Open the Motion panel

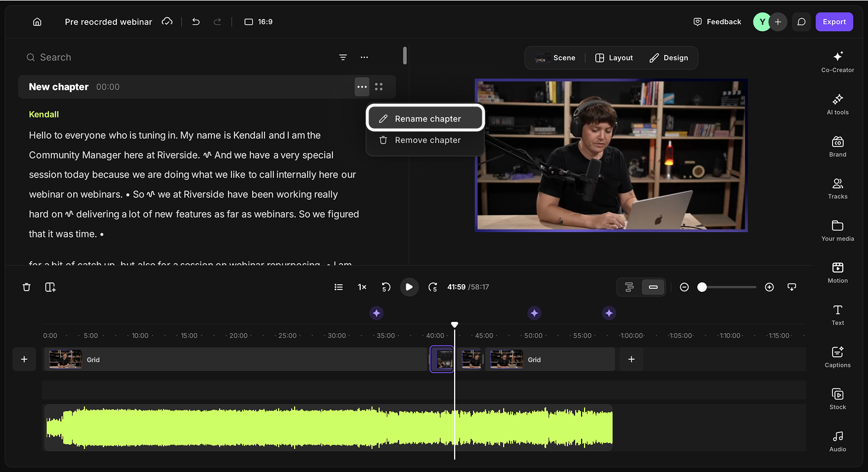837,272
